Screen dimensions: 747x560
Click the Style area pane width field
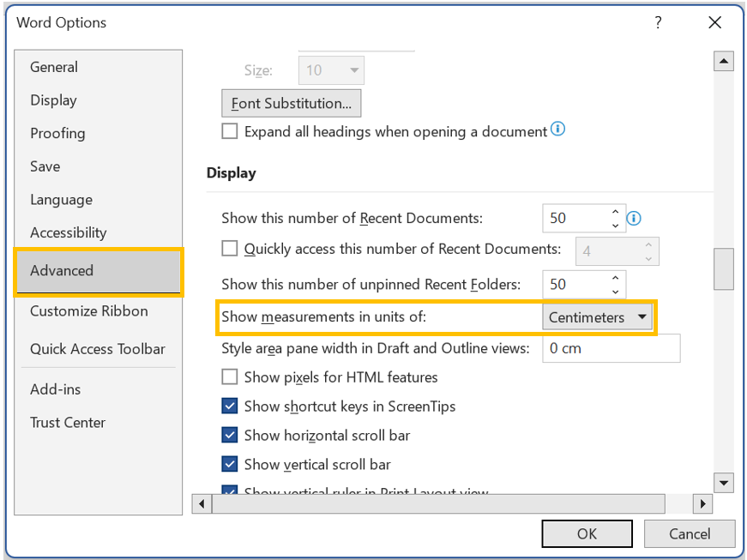611,348
